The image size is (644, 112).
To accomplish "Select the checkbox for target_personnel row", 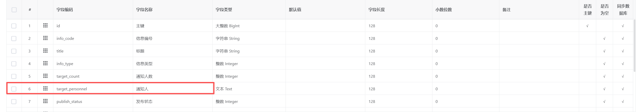I will 14,89.
